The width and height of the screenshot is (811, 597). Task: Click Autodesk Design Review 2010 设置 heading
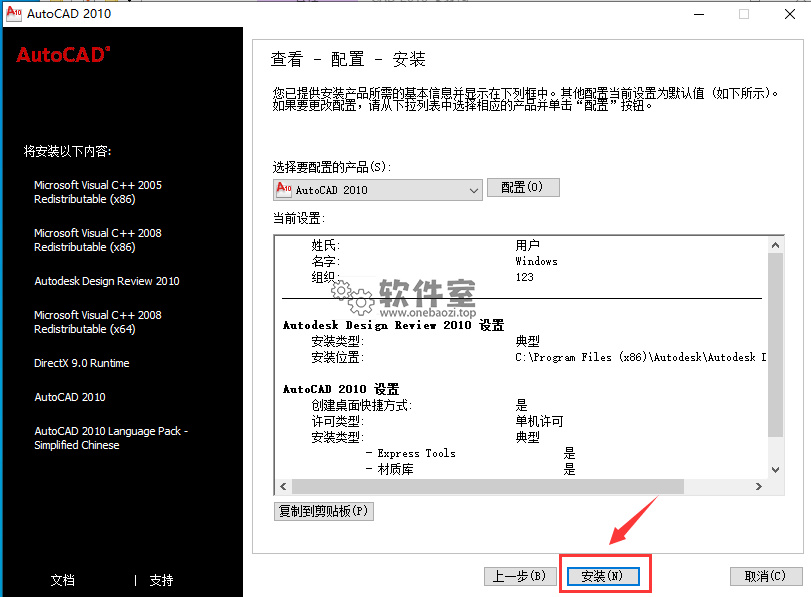click(x=393, y=325)
